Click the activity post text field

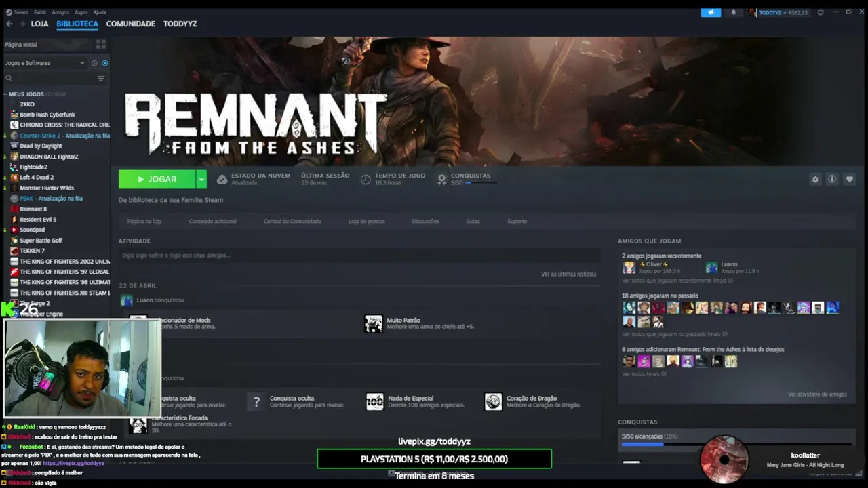359,255
